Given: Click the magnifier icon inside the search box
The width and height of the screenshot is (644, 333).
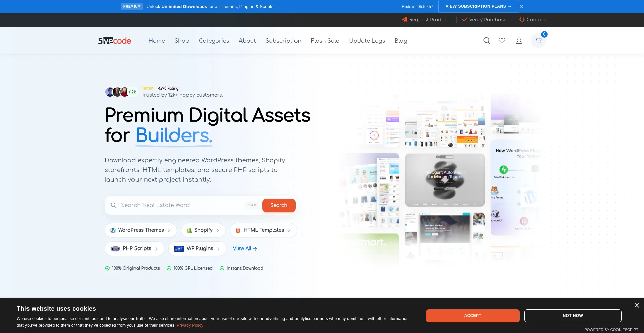Looking at the screenshot, I should point(114,205).
